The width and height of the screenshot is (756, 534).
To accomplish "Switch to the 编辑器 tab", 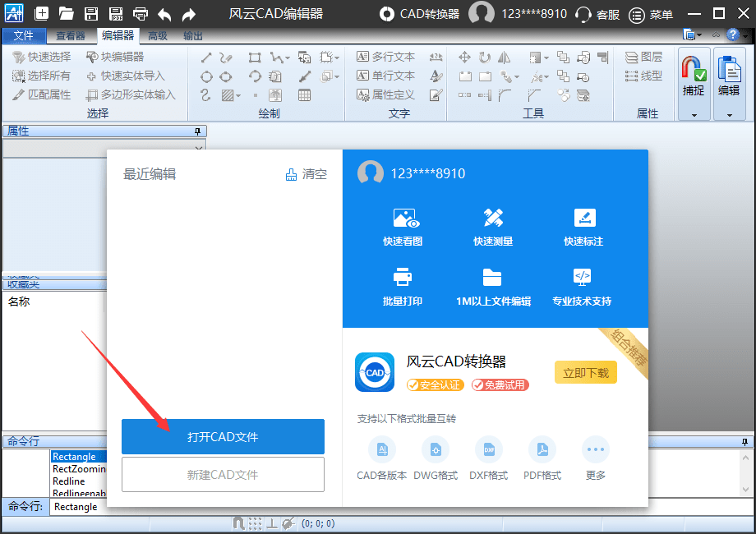I will pos(118,35).
